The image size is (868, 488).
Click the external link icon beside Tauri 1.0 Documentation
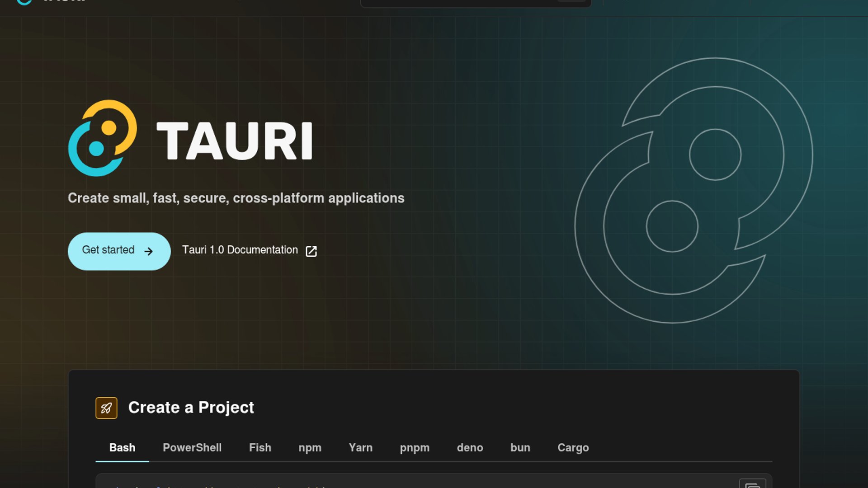[x=311, y=251]
